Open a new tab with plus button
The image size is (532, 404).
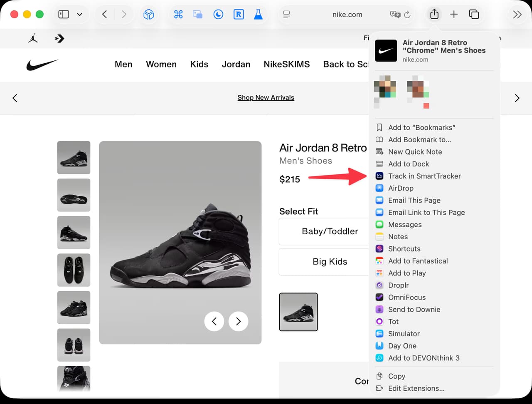[x=454, y=15]
